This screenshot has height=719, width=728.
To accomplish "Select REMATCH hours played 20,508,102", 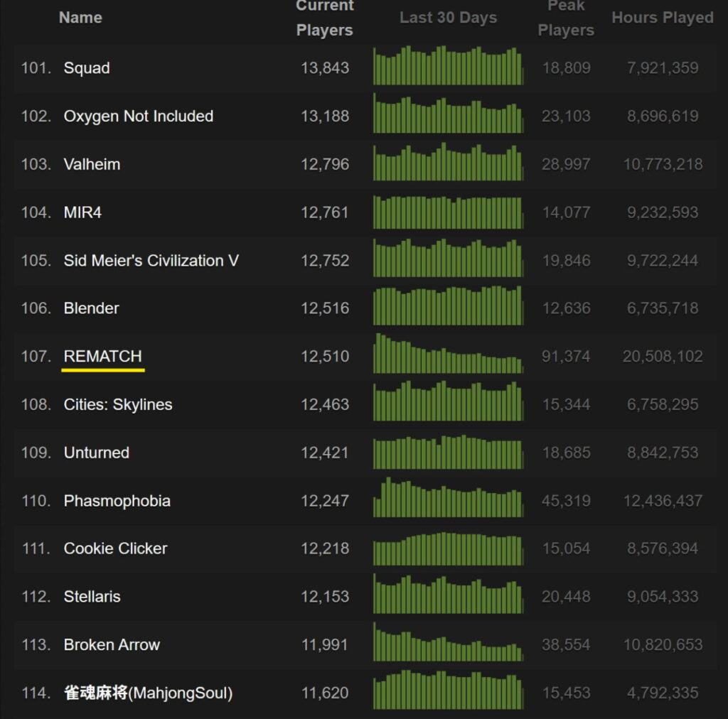I will coord(663,356).
